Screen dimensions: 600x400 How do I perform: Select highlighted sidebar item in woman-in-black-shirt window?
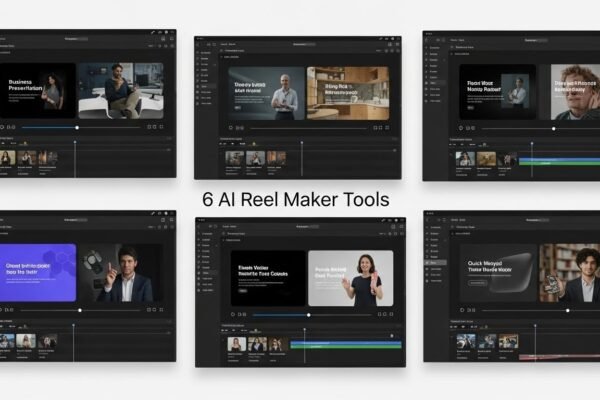pyautogui.click(x=207, y=273)
